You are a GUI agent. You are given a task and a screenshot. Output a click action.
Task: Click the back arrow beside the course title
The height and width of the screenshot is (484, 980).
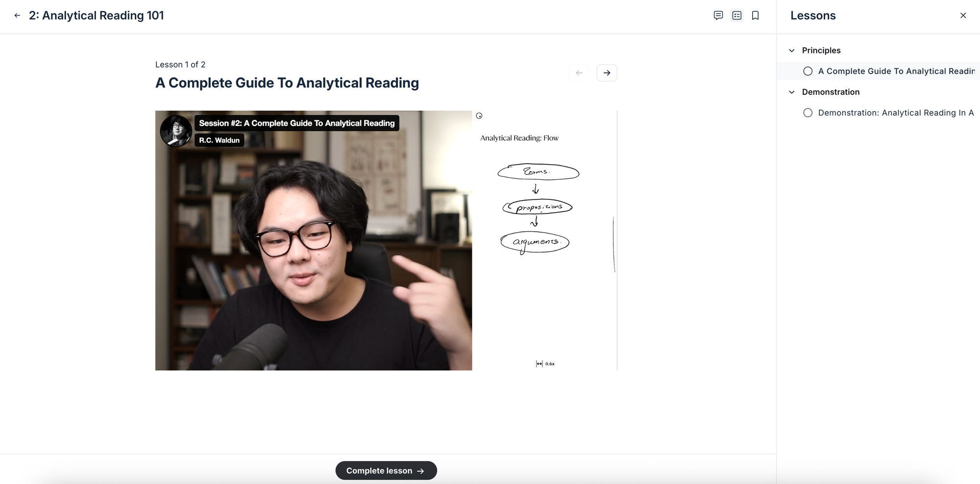17,16
